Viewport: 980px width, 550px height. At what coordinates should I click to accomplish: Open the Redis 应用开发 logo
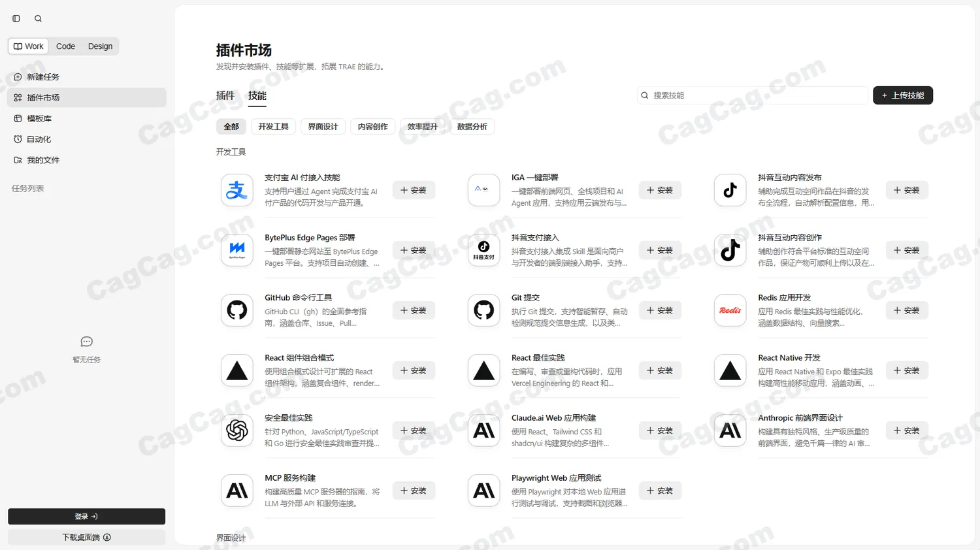click(730, 310)
